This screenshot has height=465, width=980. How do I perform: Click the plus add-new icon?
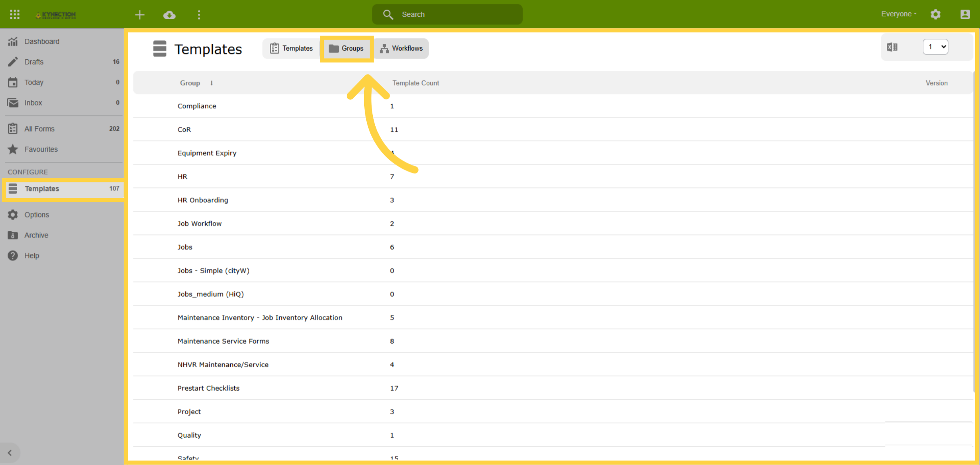point(140,15)
